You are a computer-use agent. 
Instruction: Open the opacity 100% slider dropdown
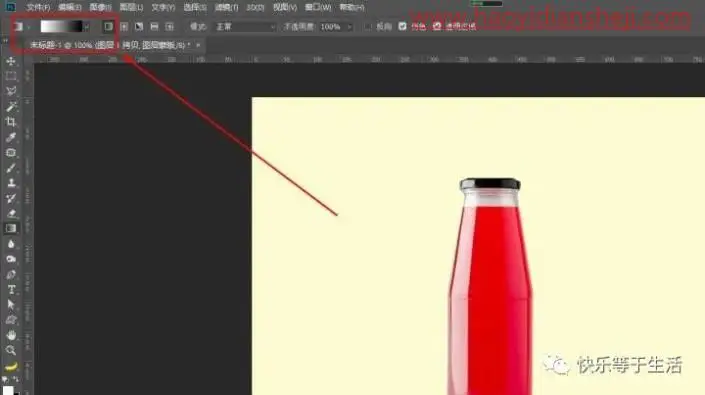[349, 27]
